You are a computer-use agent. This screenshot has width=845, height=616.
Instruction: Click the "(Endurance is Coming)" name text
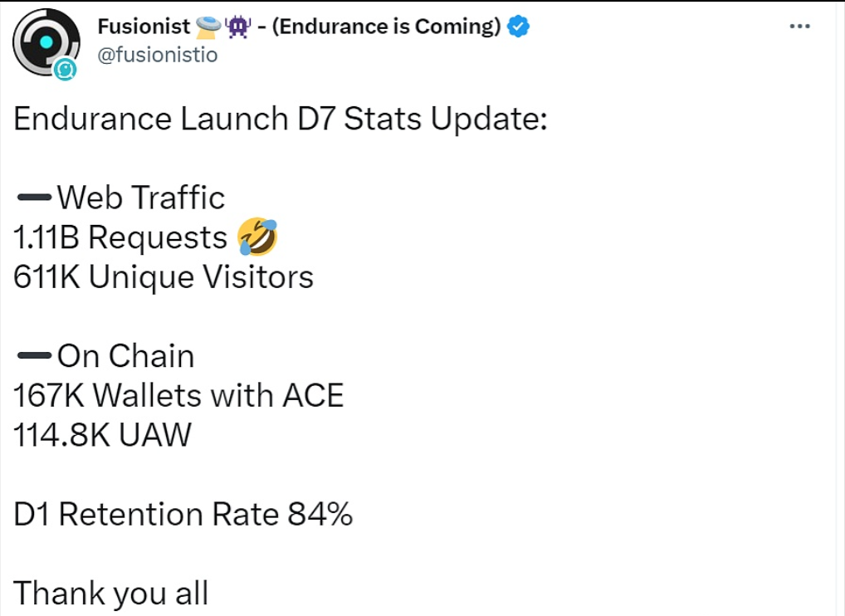pos(386,27)
